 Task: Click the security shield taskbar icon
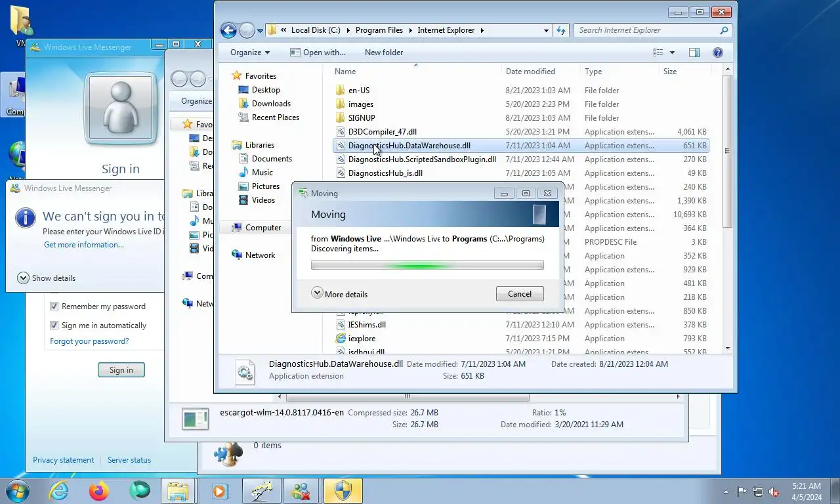(343, 491)
